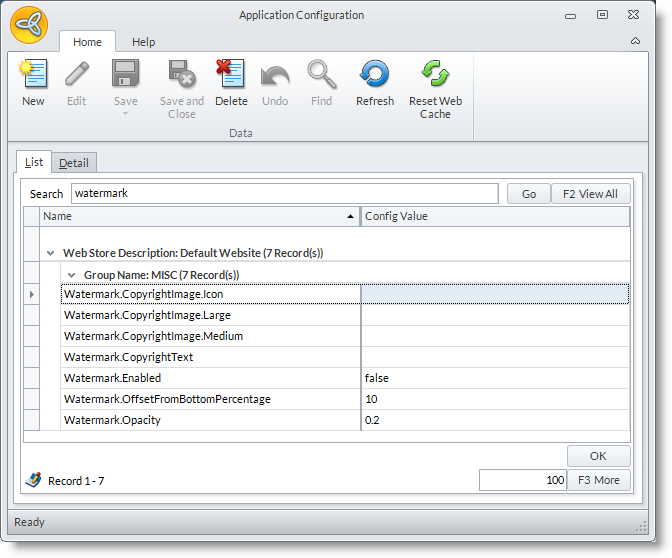Screen dimensions: 672x558
Task: Click the Find magnifier icon
Action: click(321, 75)
